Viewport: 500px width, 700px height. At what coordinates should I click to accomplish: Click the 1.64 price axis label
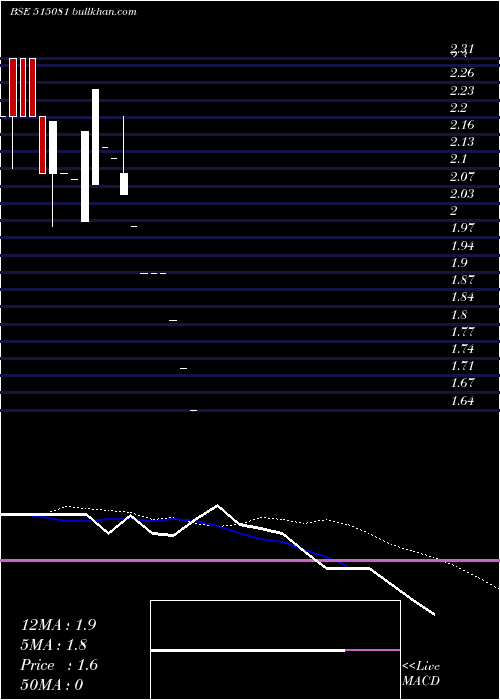click(462, 401)
